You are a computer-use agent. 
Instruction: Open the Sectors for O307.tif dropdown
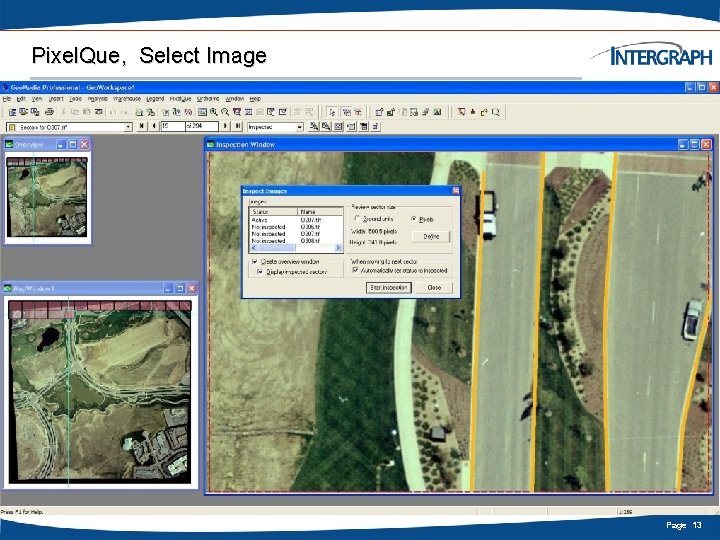pyautogui.click(x=129, y=127)
